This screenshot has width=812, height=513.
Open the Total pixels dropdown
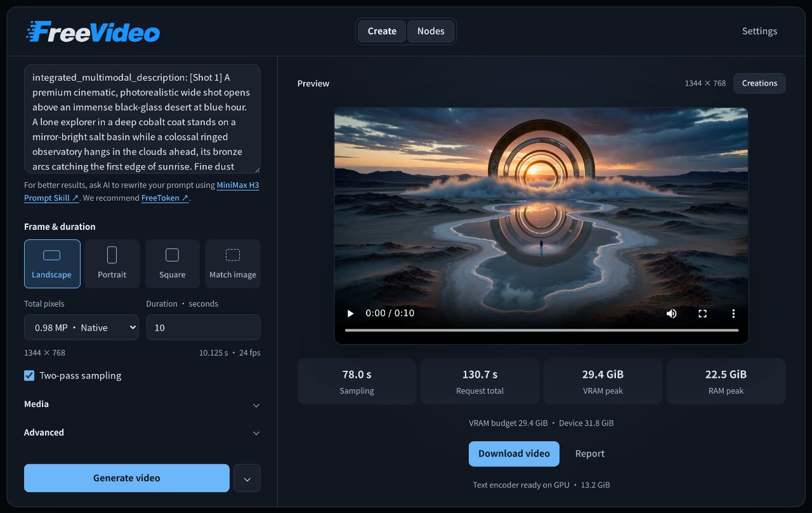click(81, 328)
